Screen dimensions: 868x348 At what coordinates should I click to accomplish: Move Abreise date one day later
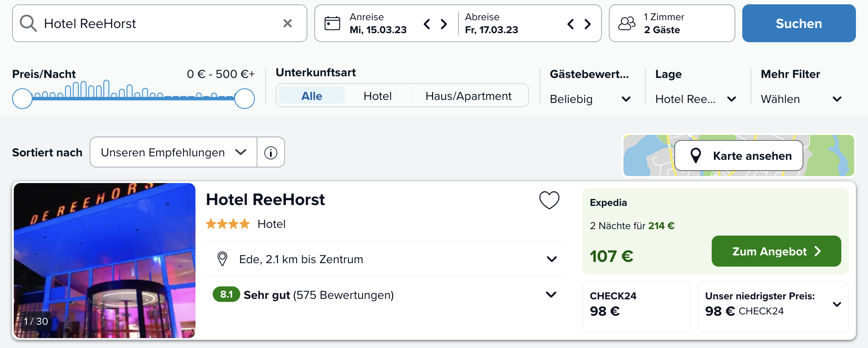tap(587, 24)
